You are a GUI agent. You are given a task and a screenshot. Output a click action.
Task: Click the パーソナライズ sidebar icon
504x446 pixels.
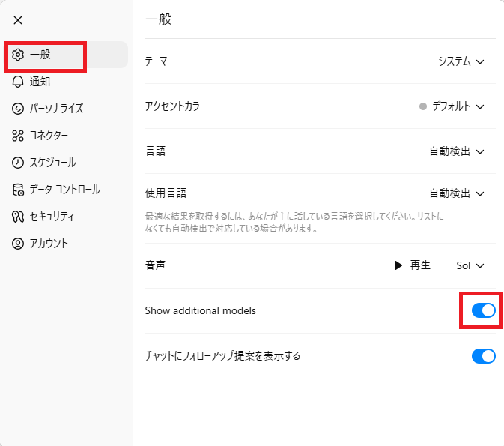tap(18, 109)
